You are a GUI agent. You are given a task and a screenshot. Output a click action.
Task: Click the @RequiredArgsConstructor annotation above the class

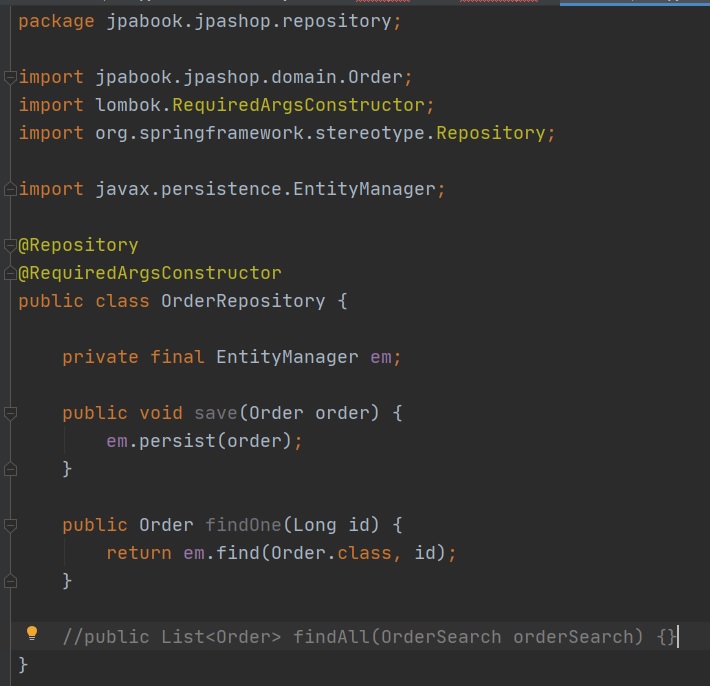150,273
